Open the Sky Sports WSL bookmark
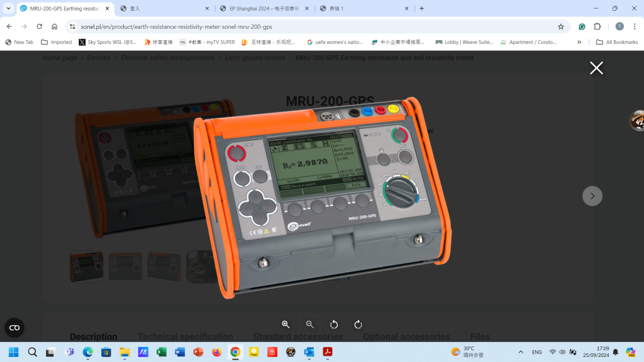 click(108, 42)
